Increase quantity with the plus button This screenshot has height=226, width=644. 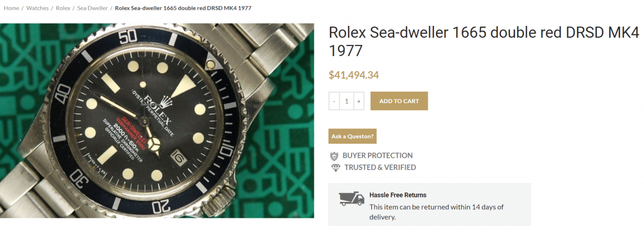(x=358, y=101)
